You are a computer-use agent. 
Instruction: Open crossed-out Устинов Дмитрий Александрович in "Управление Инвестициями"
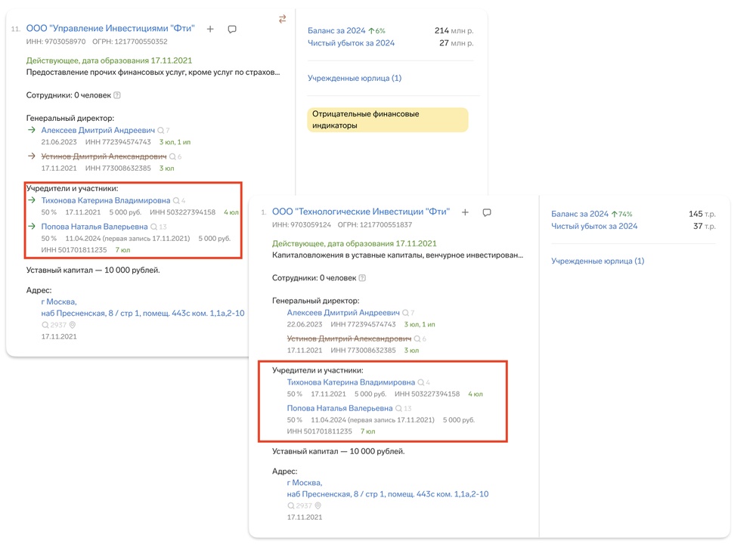click(x=104, y=156)
